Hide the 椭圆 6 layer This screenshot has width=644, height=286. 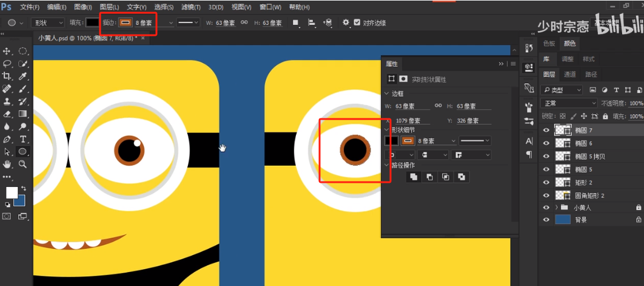pyautogui.click(x=546, y=143)
